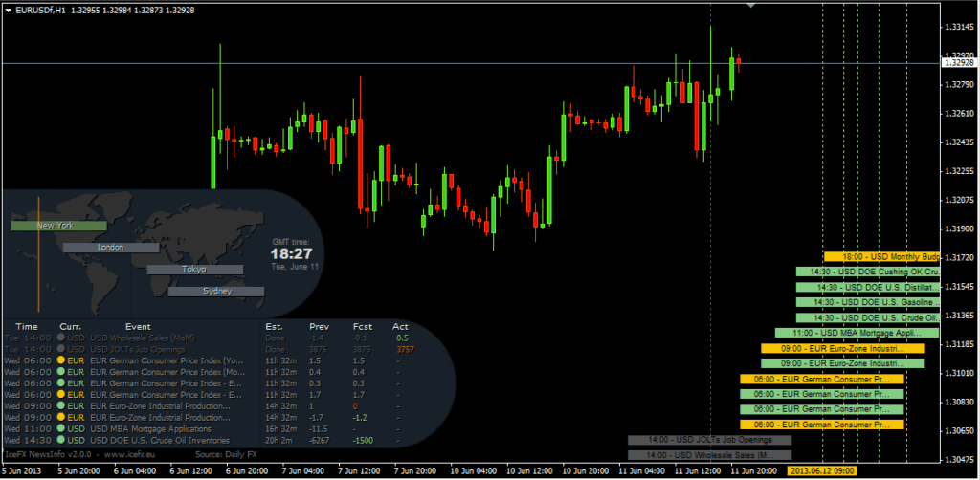Select the Sydney session bar on the map
Viewport: 980px width, 480px height.
(216, 292)
